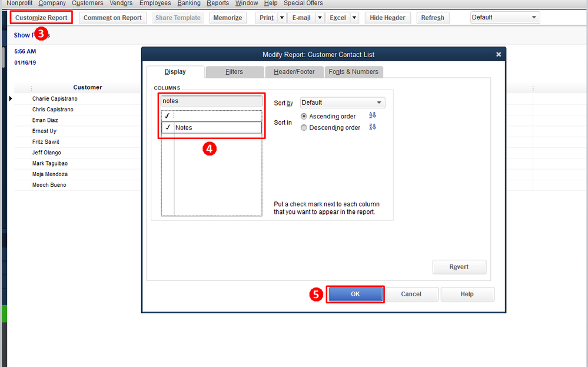The width and height of the screenshot is (588, 367).
Task: Open the Employees menu
Action: 155,3
